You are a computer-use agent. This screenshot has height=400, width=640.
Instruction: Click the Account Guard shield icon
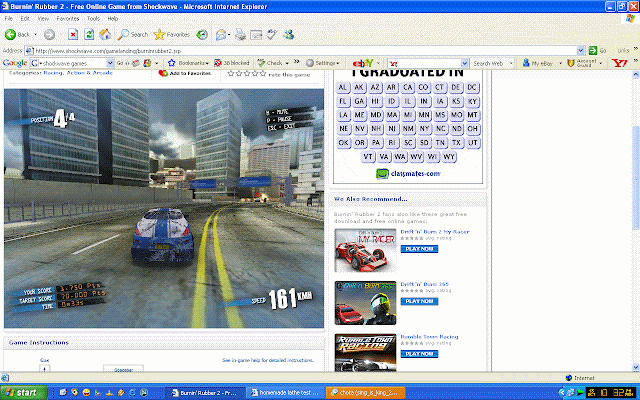(571, 63)
